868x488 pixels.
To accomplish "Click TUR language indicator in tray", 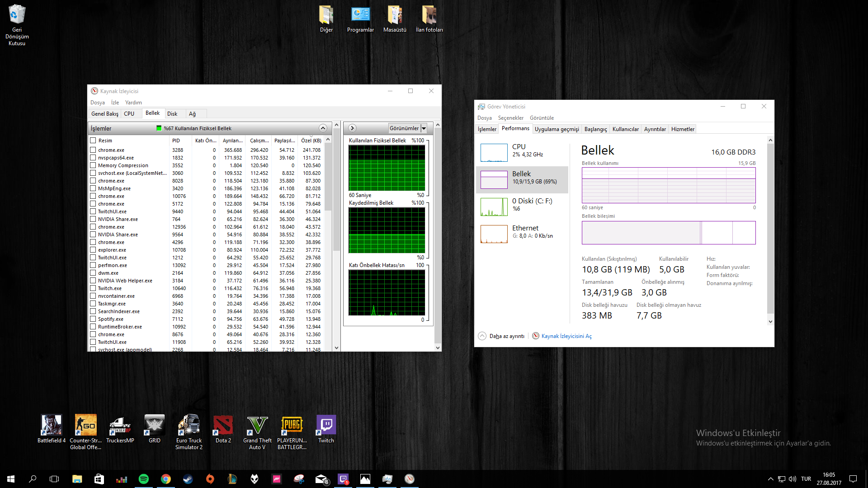I will coord(806,479).
